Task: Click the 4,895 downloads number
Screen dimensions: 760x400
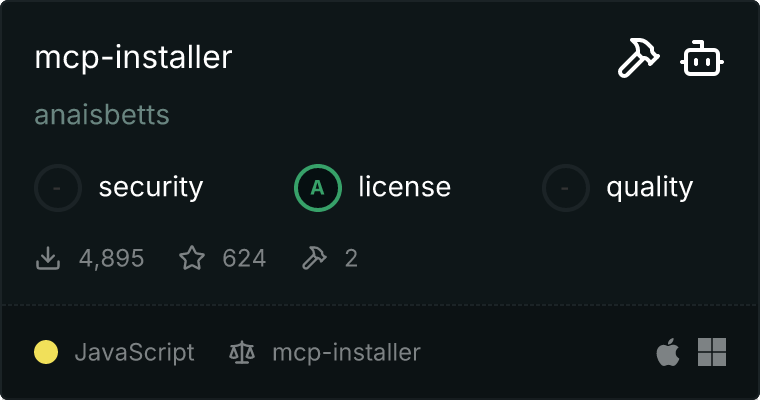Action: tap(111, 258)
